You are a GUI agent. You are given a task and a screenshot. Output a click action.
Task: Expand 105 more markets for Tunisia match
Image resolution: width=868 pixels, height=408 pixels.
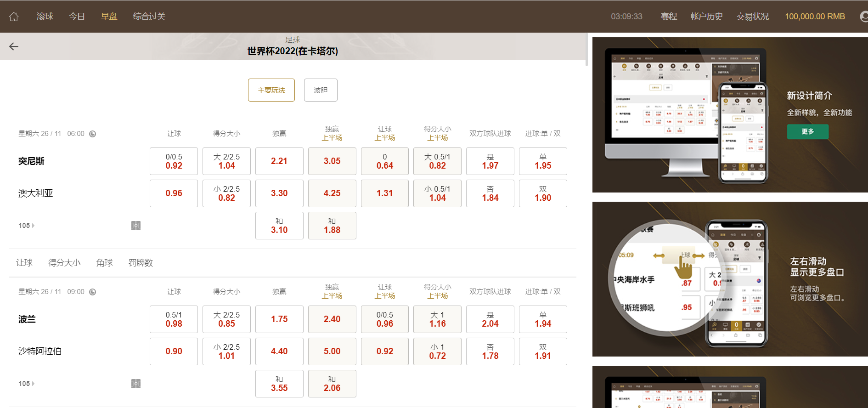[x=26, y=226]
